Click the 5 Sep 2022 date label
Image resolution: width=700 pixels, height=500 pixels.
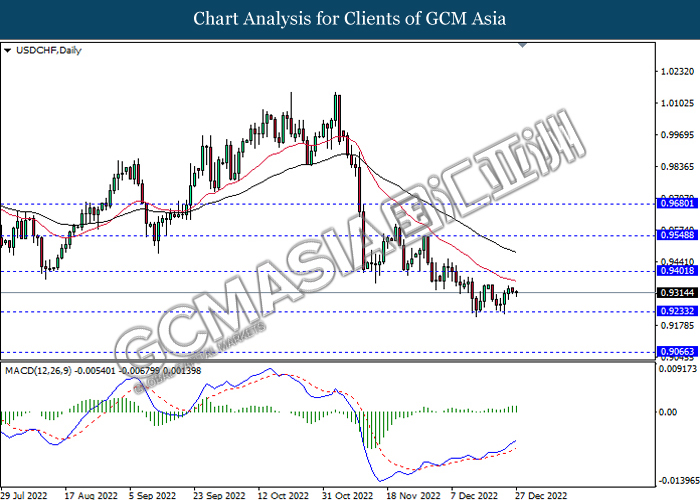pos(152,495)
